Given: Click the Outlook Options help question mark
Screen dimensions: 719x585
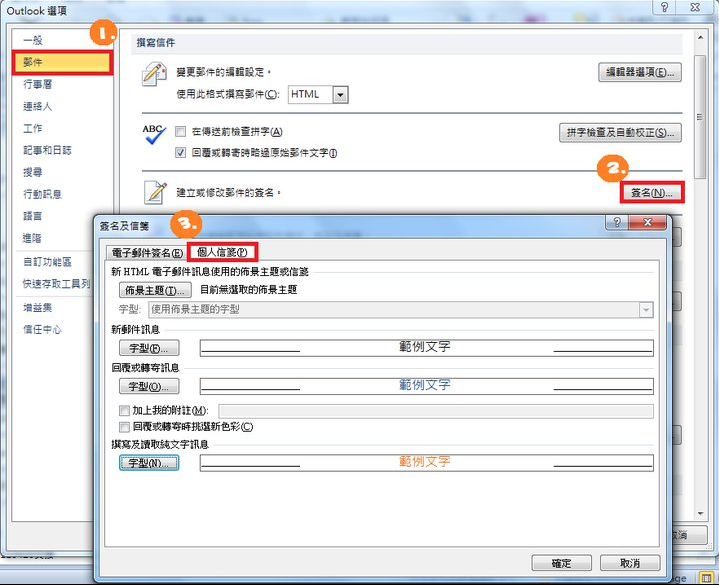Looking at the screenshot, I should (x=664, y=7).
